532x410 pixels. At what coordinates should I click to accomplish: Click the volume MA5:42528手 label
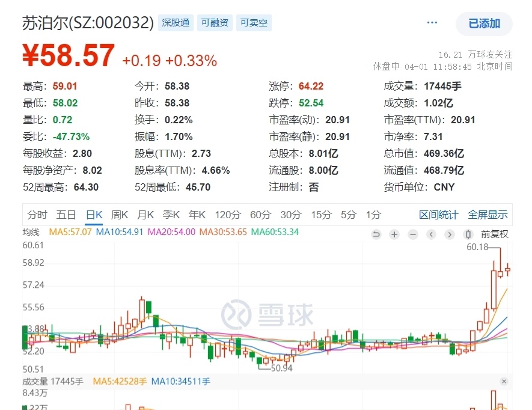[120, 382]
